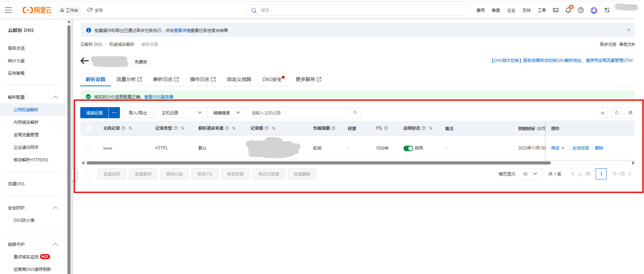The width and height of the screenshot is (644, 274).
Task: Click the 导入/导出 button
Action: click(x=138, y=113)
